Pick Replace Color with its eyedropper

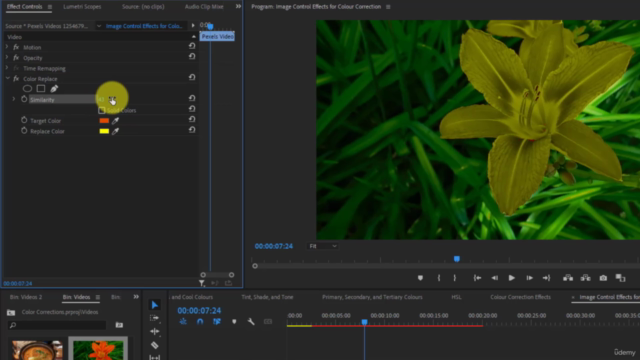click(x=116, y=131)
